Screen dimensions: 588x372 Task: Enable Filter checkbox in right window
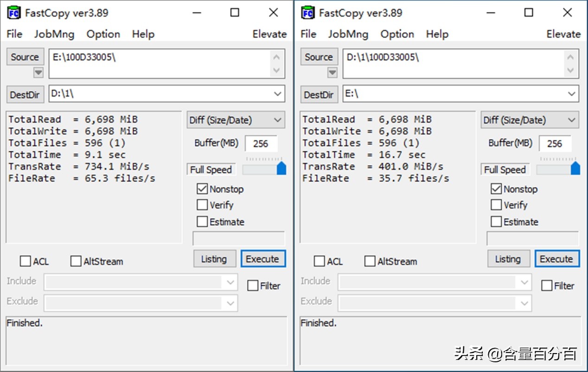[547, 286]
